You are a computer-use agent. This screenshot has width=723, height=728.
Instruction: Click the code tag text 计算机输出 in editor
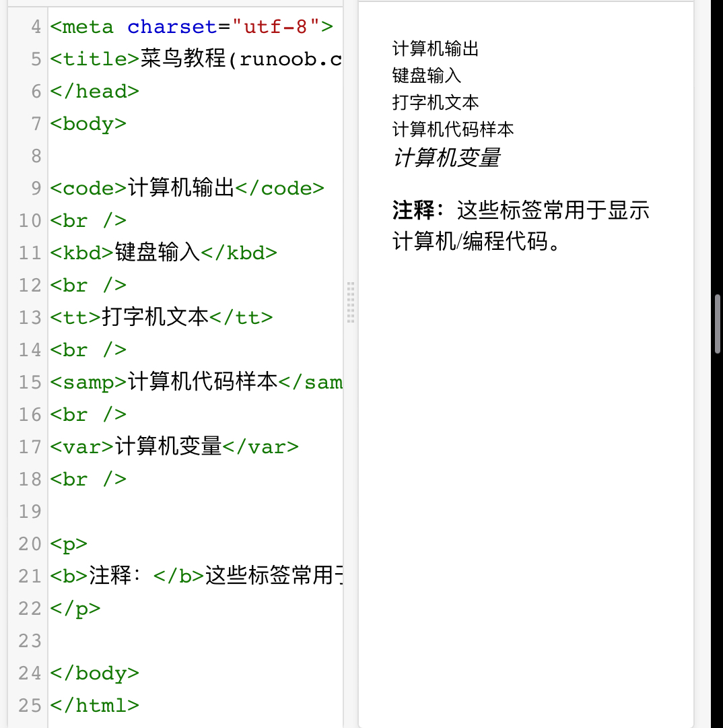180,188
